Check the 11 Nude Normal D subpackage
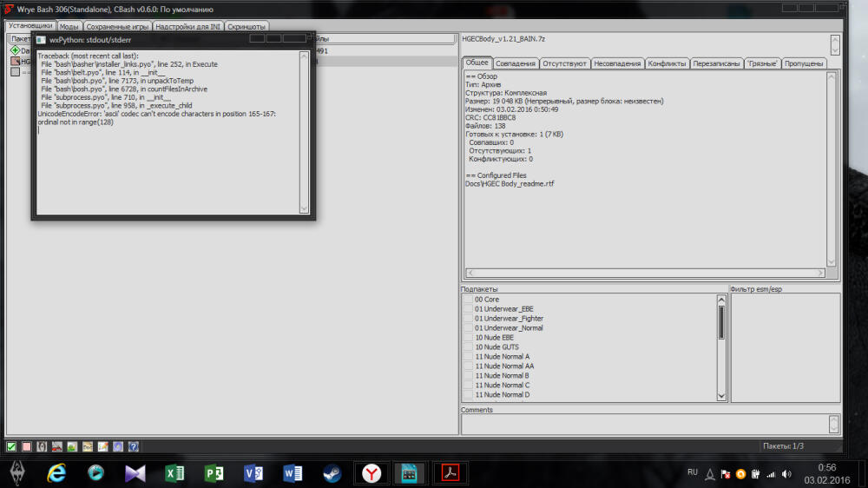Viewport: 868px width, 488px height. [469, 394]
